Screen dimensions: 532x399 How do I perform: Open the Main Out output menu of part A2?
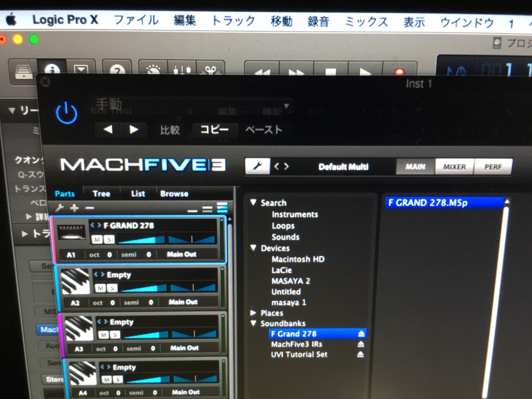point(183,302)
